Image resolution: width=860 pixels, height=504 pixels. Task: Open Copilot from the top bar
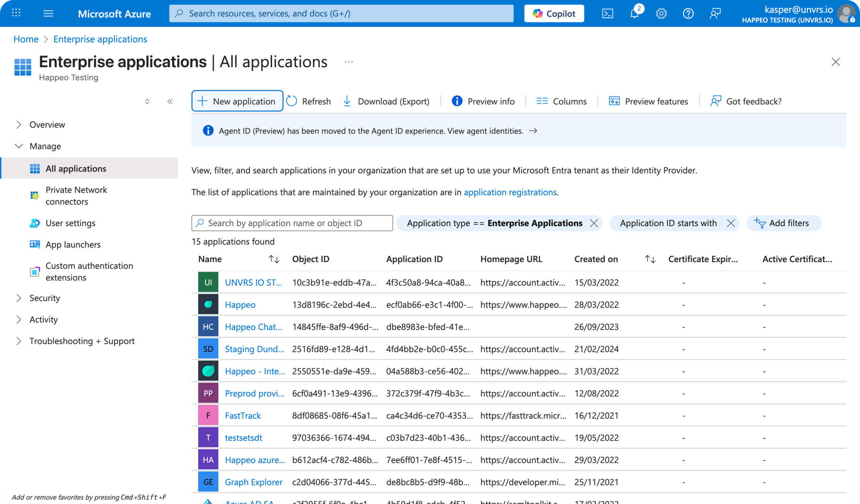pos(554,13)
